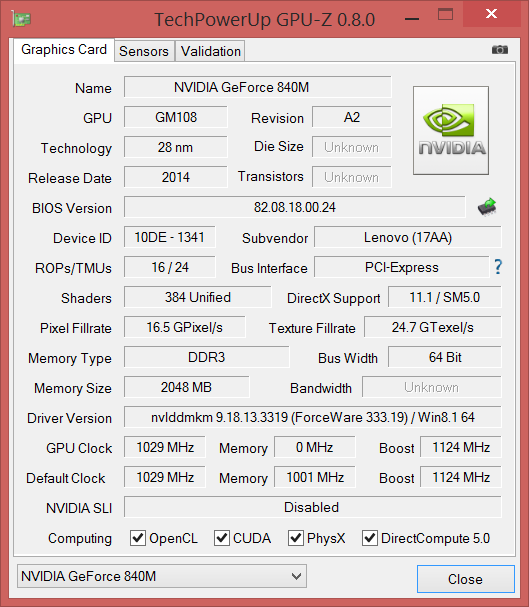Click the GPU-Z app icon in title bar

pyautogui.click(x=21, y=19)
